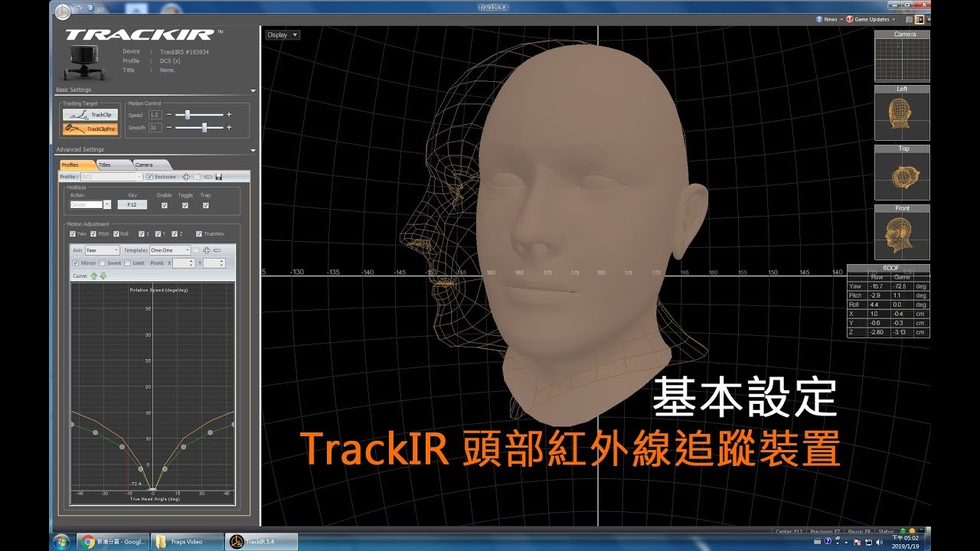This screenshot has width=980, height=551.
Task: Toggle the hotkey Enable checkbox
Action: 164,205
